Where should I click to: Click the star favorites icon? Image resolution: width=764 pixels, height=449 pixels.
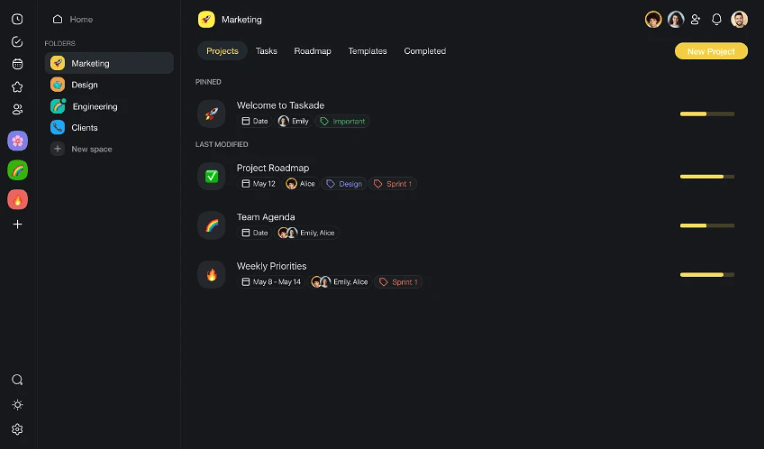(x=17, y=87)
